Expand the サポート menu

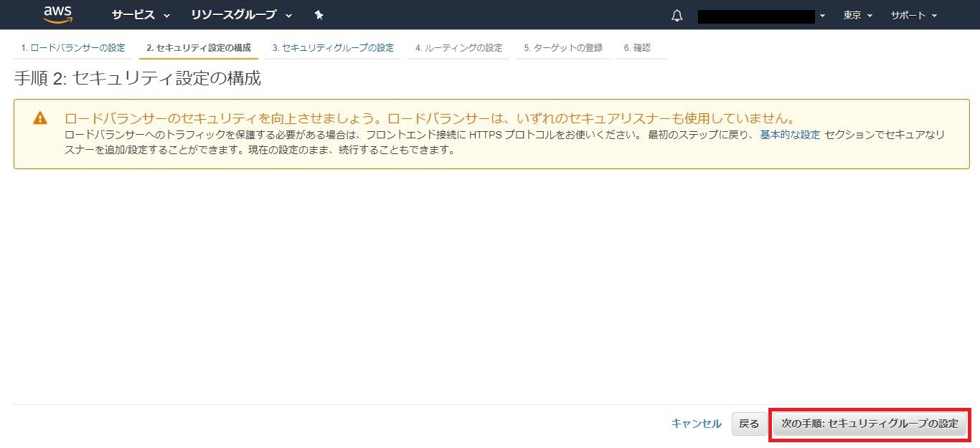pyautogui.click(x=913, y=15)
